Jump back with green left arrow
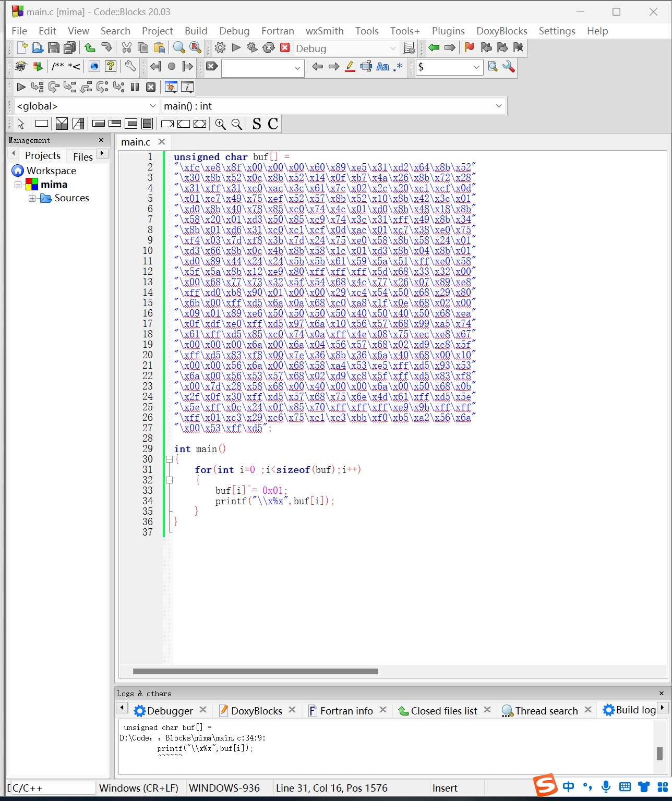Screen dimensions: 672x801 point(434,48)
